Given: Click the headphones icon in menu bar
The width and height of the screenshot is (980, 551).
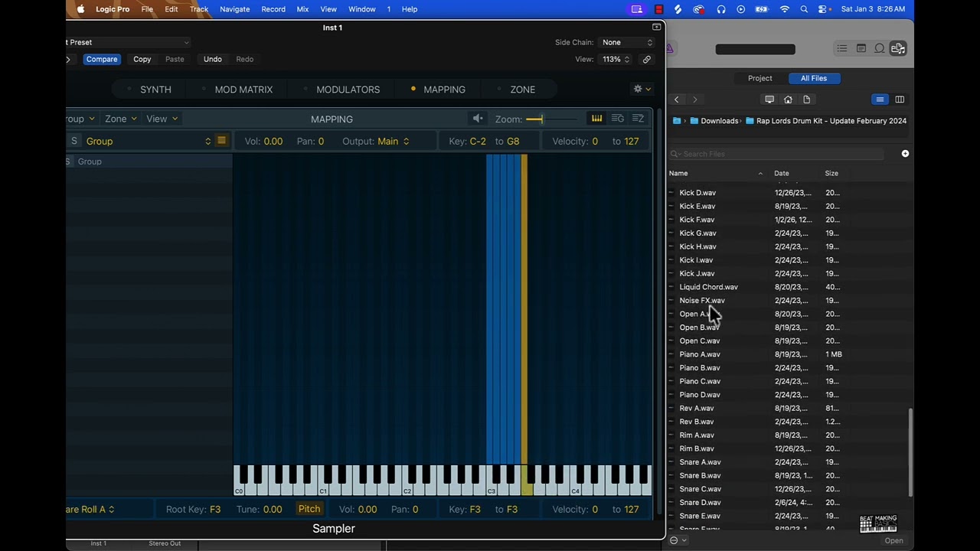Looking at the screenshot, I should (720, 9).
